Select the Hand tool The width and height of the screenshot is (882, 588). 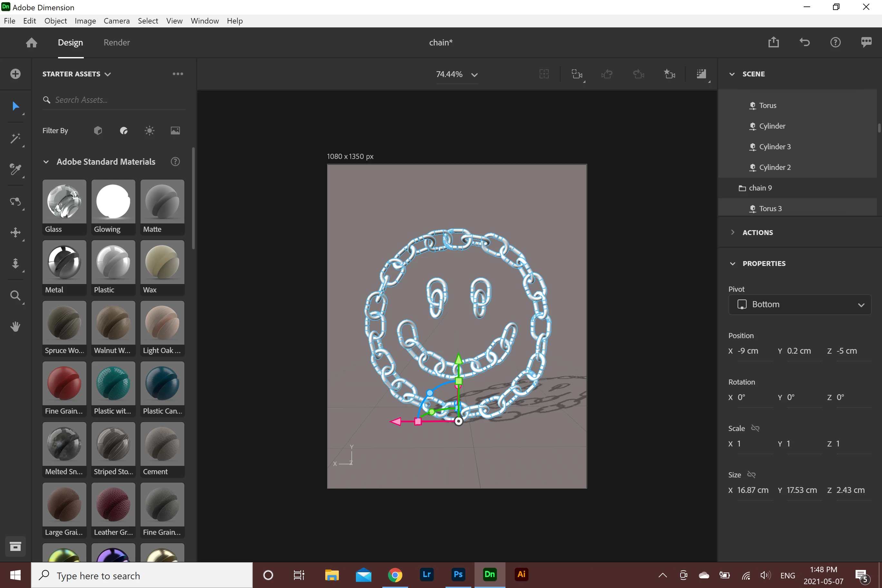(x=15, y=327)
